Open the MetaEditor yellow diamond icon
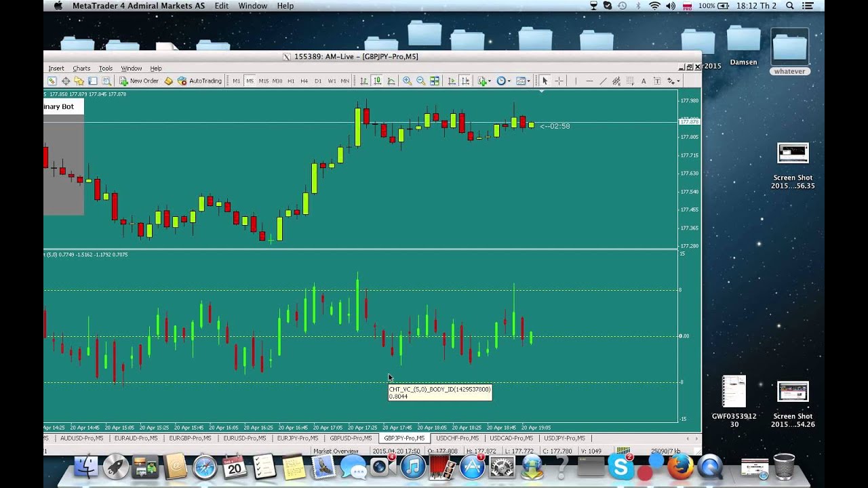The width and height of the screenshot is (868, 488). [x=169, y=81]
